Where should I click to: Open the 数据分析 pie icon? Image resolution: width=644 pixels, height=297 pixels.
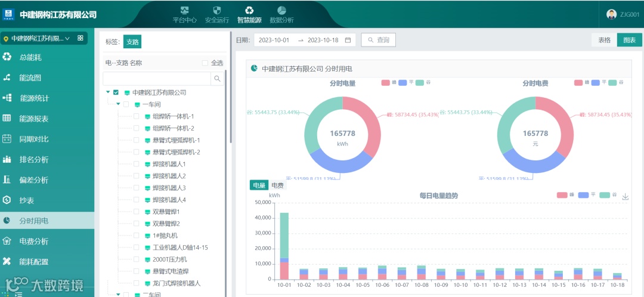281,10
